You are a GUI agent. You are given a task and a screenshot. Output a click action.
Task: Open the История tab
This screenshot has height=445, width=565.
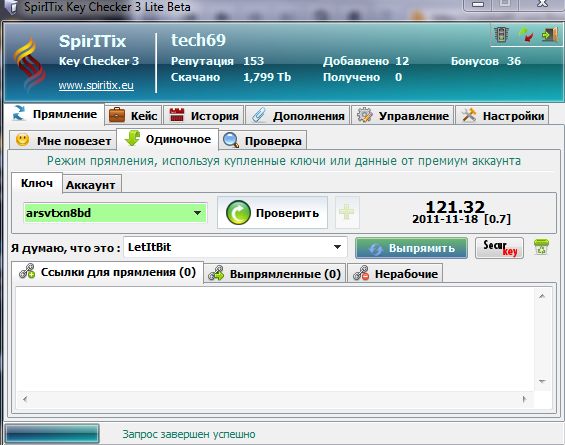click(204, 116)
